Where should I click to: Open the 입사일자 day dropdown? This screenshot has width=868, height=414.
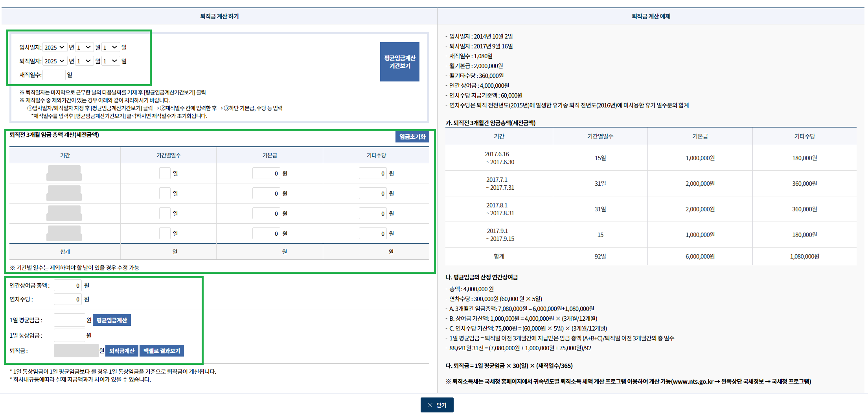[111, 47]
